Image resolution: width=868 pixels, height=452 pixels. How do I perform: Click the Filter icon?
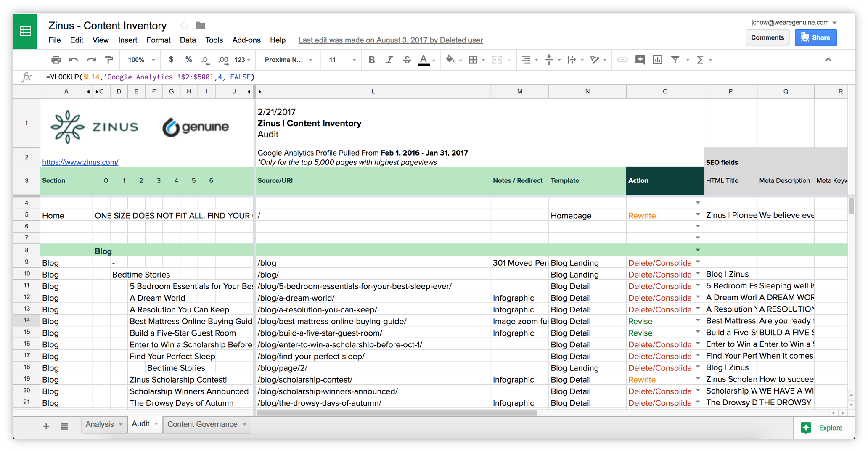click(675, 60)
